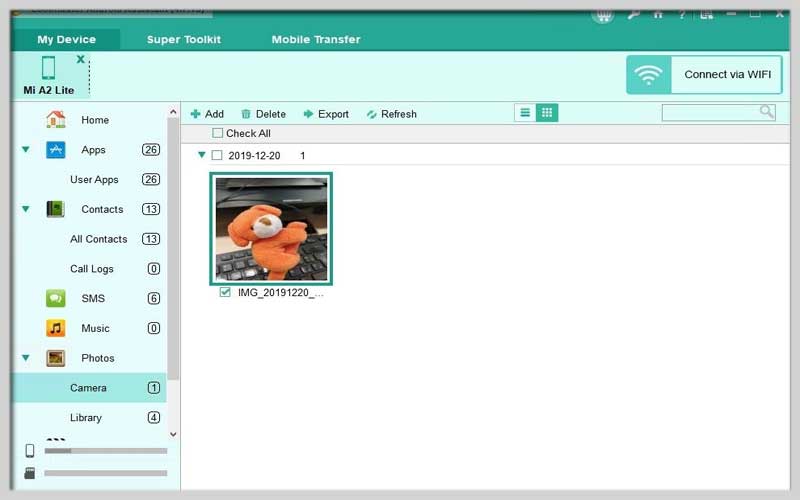Image resolution: width=800 pixels, height=500 pixels.
Task: Open the help question mark icon
Action: (682, 14)
